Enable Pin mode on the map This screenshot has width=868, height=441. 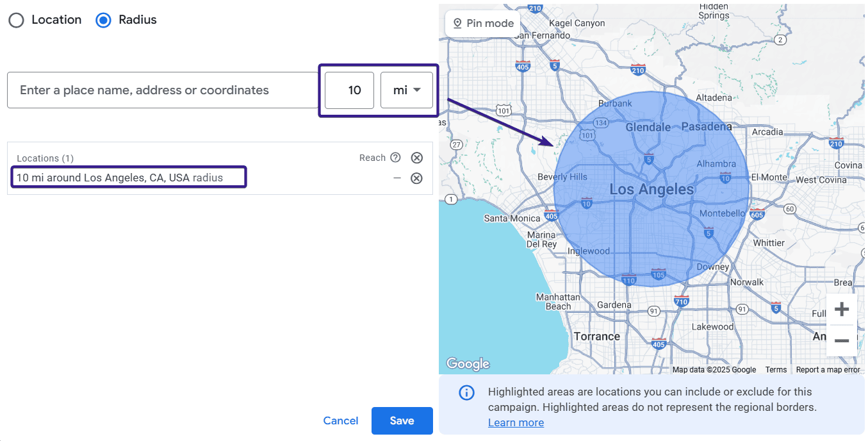click(483, 24)
